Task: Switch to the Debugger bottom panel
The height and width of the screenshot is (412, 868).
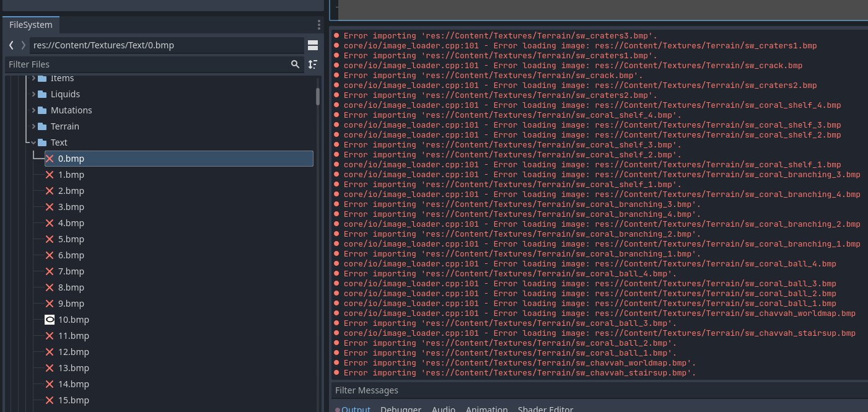Action: click(x=400, y=409)
